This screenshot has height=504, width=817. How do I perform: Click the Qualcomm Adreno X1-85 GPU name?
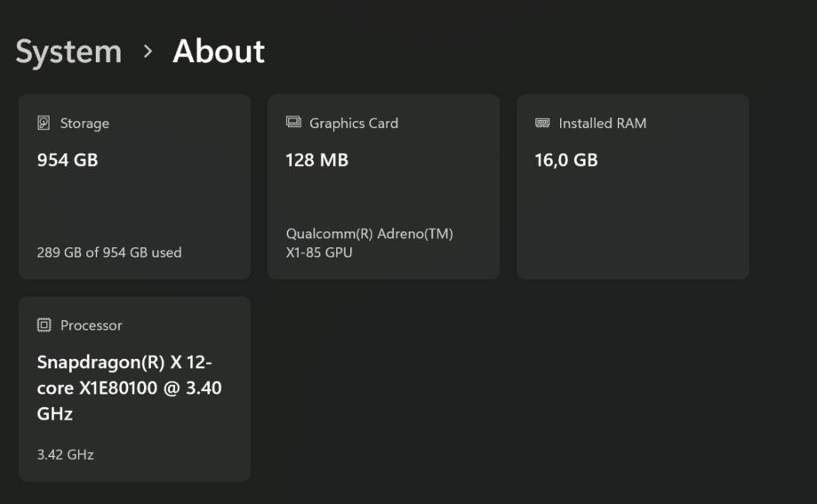369,244
